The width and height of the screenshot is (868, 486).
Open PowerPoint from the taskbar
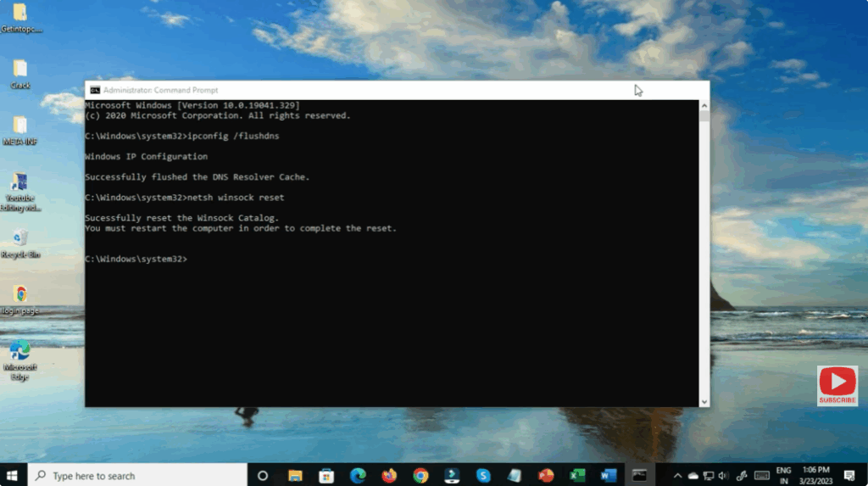tap(546, 476)
